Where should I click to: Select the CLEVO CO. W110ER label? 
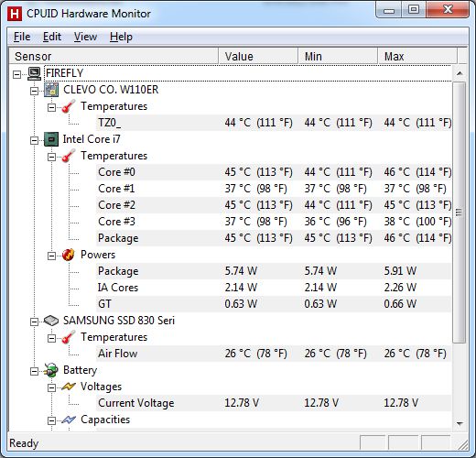coord(111,90)
